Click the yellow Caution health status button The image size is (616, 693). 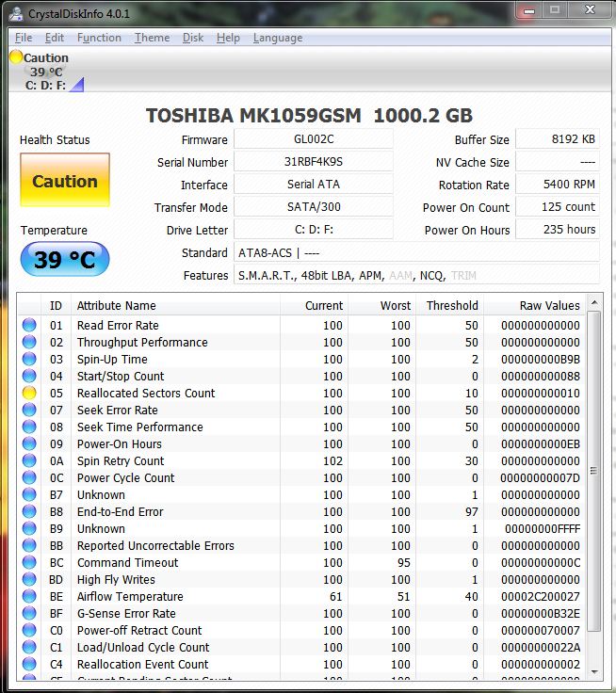coord(65,180)
